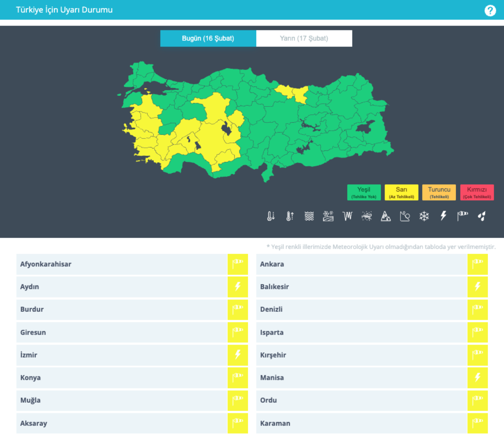Screen dimensions: 504x438
Task: Switch to Yarın (17 Şubat) tab
Action: click(304, 38)
